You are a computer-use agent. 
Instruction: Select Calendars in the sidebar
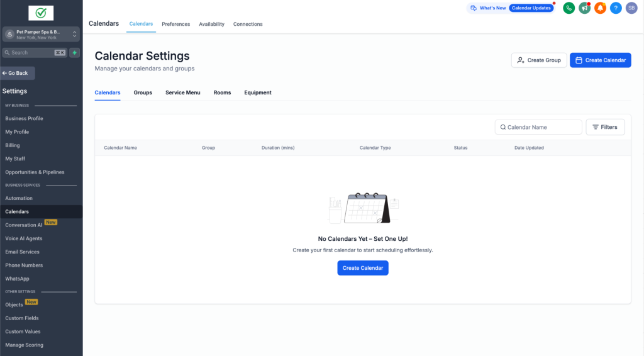pyautogui.click(x=17, y=212)
